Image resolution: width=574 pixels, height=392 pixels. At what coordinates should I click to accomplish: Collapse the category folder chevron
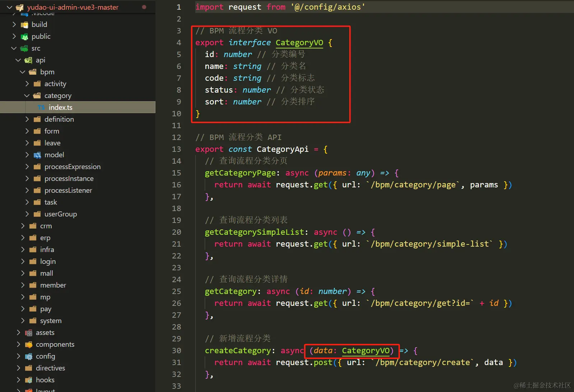pyautogui.click(x=27, y=95)
